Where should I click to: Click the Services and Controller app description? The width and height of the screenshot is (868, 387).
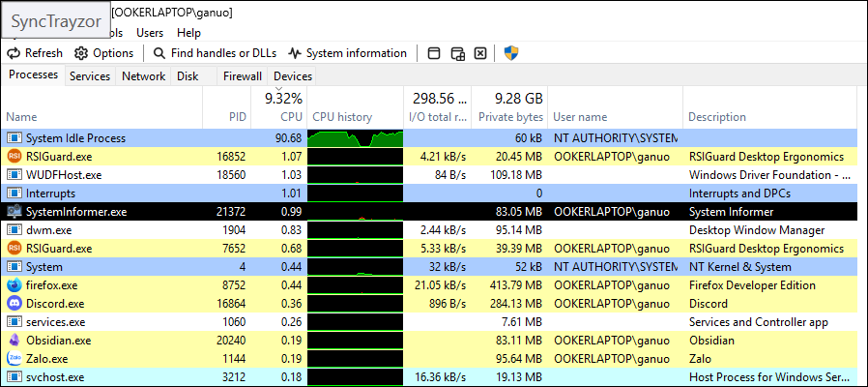tap(759, 322)
